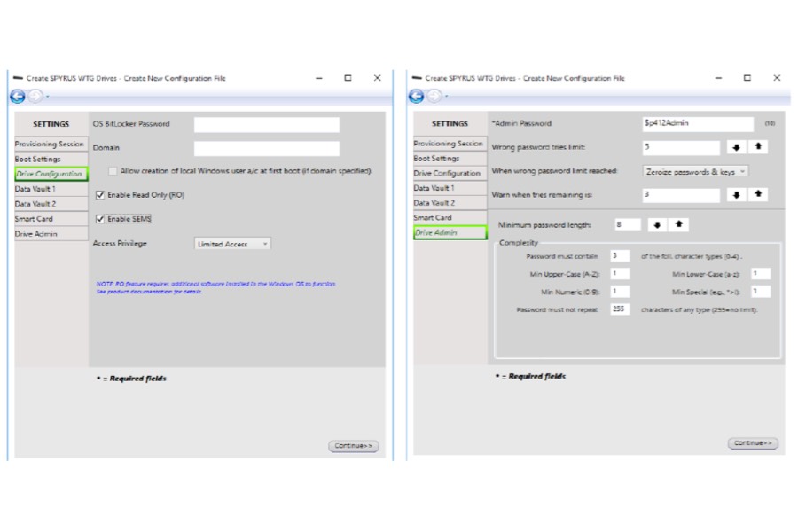The width and height of the screenshot is (798, 532).
Task: Open Drive Admin in left window
Action: click(x=51, y=234)
